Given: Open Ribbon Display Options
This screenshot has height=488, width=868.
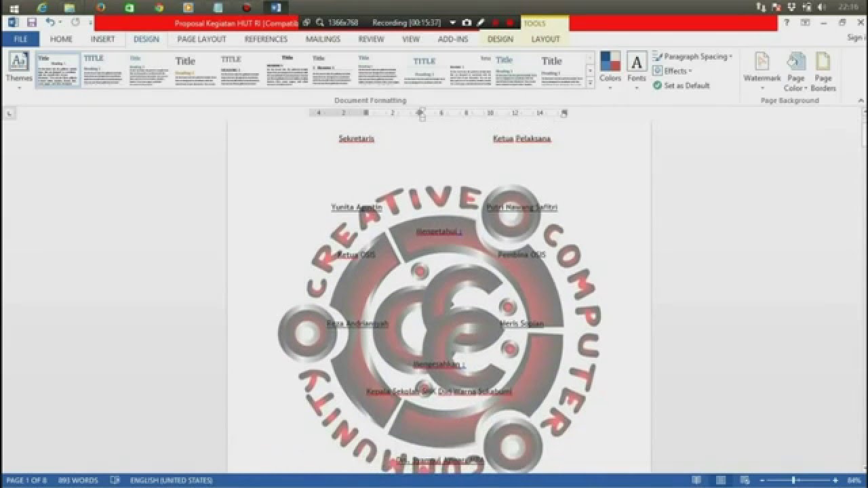Looking at the screenshot, I should point(805,22).
